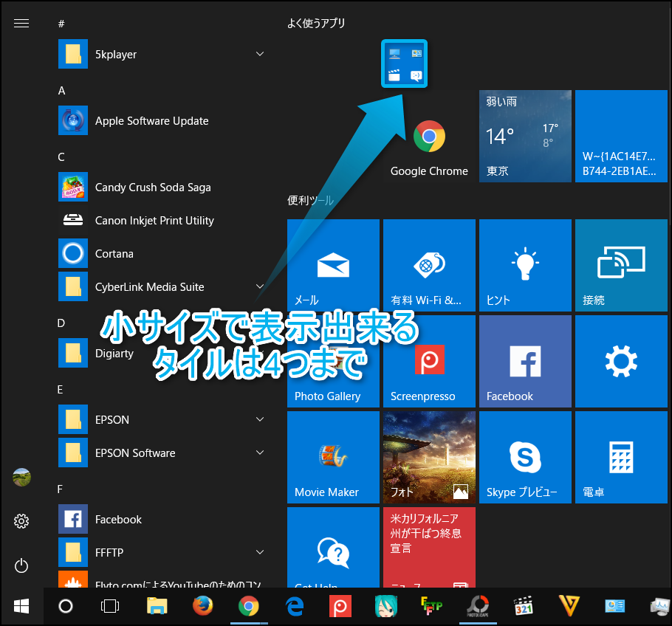Image resolution: width=672 pixels, height=626 pixels.
Task: Click the hamburger menu button
Action: point(21,23)
